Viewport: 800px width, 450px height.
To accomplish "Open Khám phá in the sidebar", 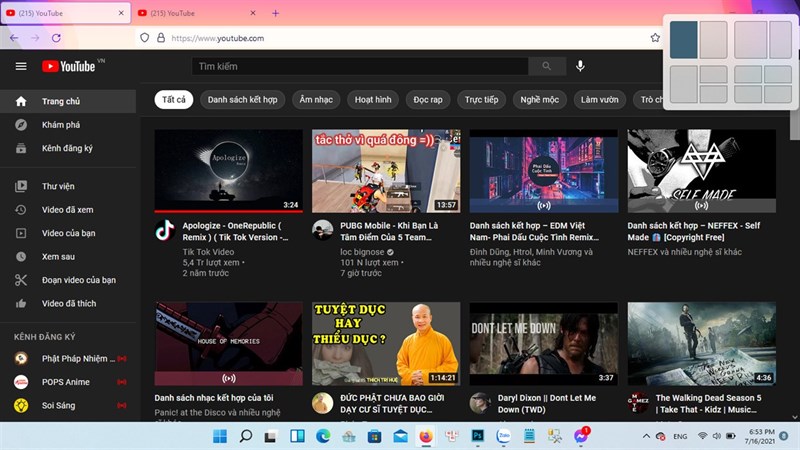I will (60, 125).
